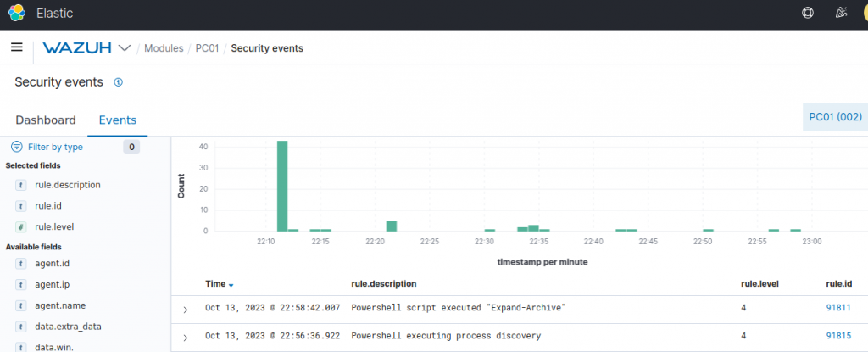
Task: Click the agent.ip text field icon
Action: coord(21,284)
